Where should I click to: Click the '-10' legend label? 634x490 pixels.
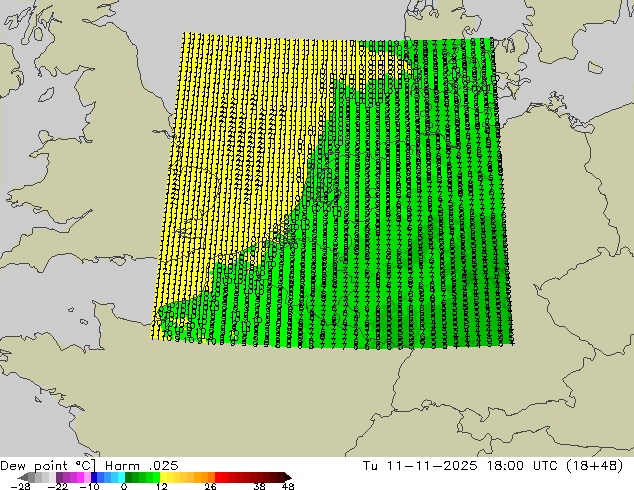[x=90, y=486]
